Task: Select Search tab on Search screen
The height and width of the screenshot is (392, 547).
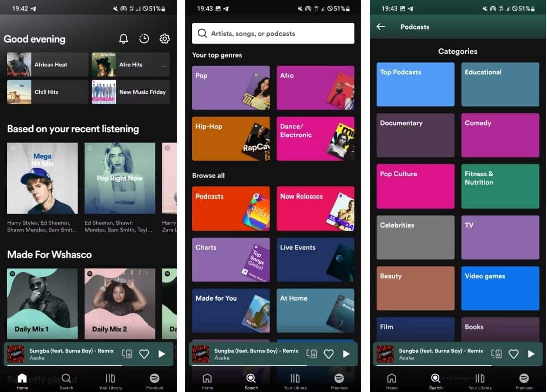Action: click(251, 381)
